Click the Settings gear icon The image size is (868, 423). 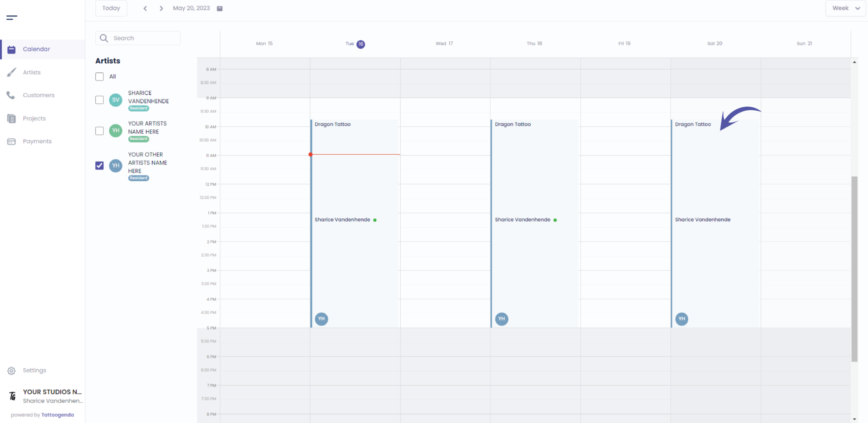pos(11,371)
